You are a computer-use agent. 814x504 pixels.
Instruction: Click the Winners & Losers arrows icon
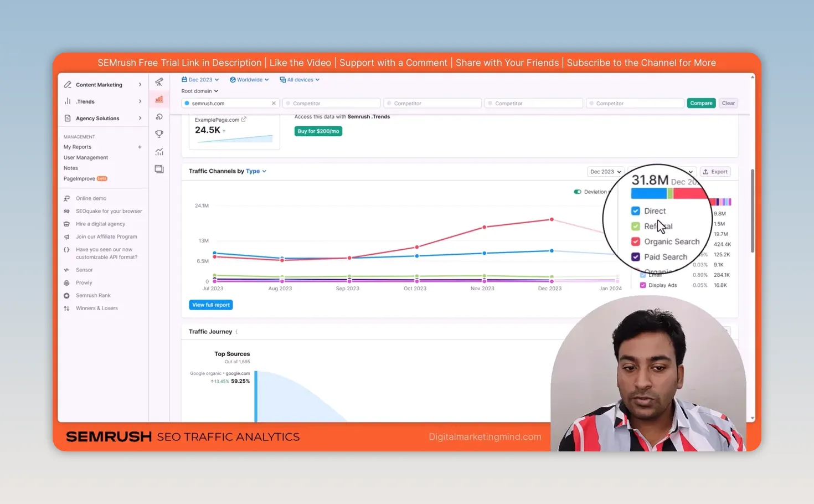coord(66,308)
